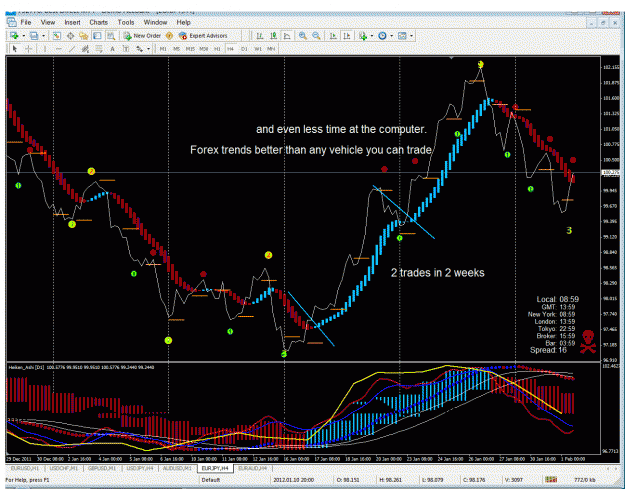The height and width of the screenshot is (489, 625).
Task: Select the Trendline tool
Action: click(x=72, y=49)
